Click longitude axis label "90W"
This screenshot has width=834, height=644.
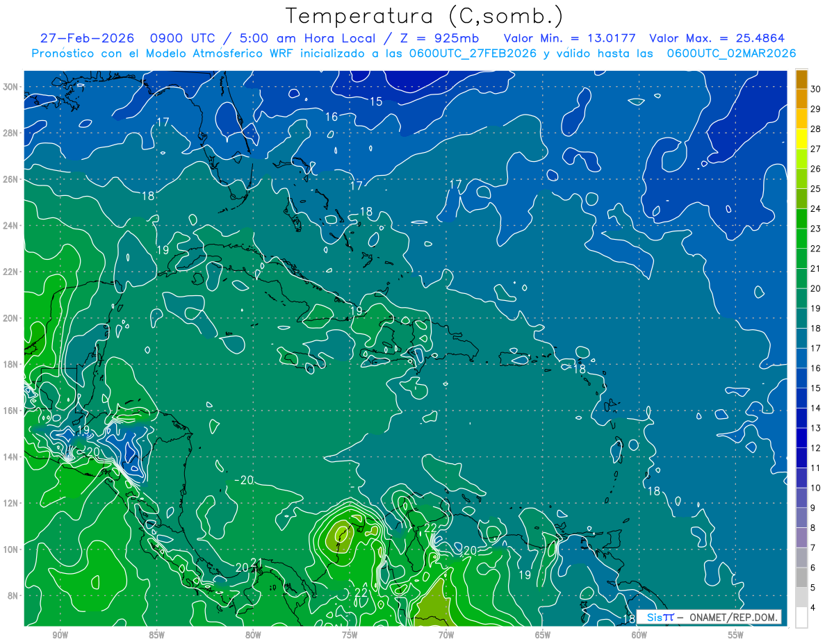click(60, 635)
